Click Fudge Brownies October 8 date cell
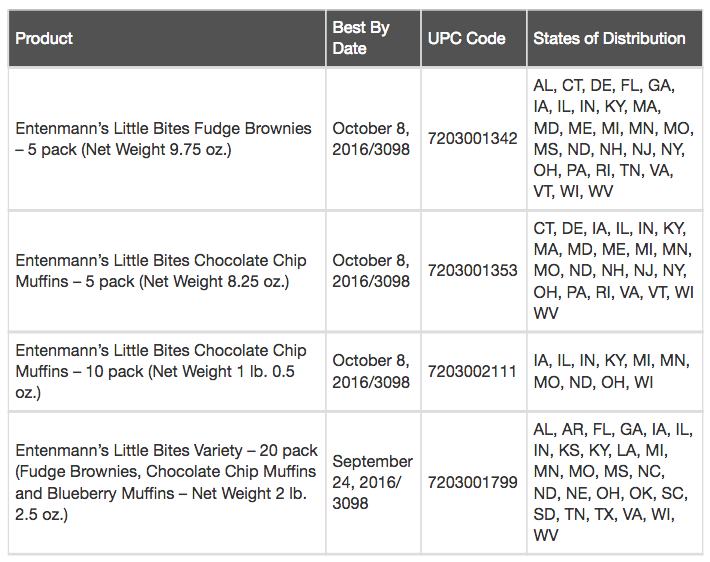This screenshot has width=710, height=562. coord(373,139)
